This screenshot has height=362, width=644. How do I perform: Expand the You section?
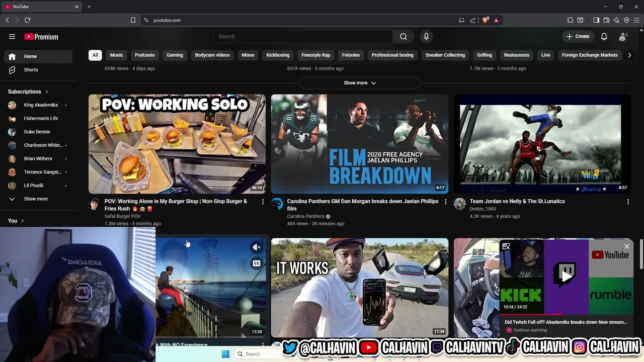click(x=16, y=221)
